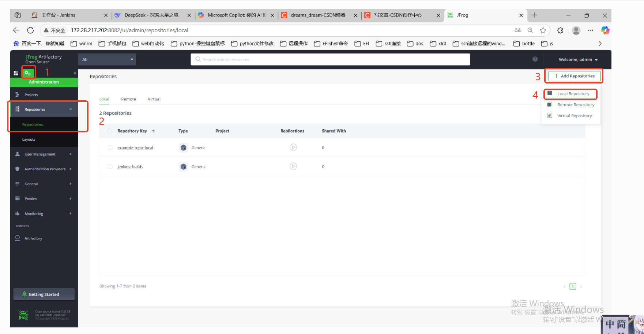
Task: Click the Search admin resources field
Action: click(x=329, y=59)
